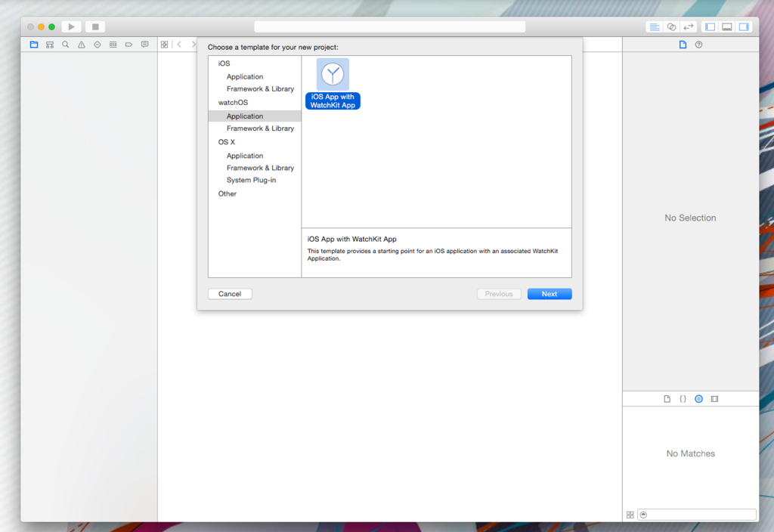Select the Standard editor icon
774x532 pixels.
point(655,26)
